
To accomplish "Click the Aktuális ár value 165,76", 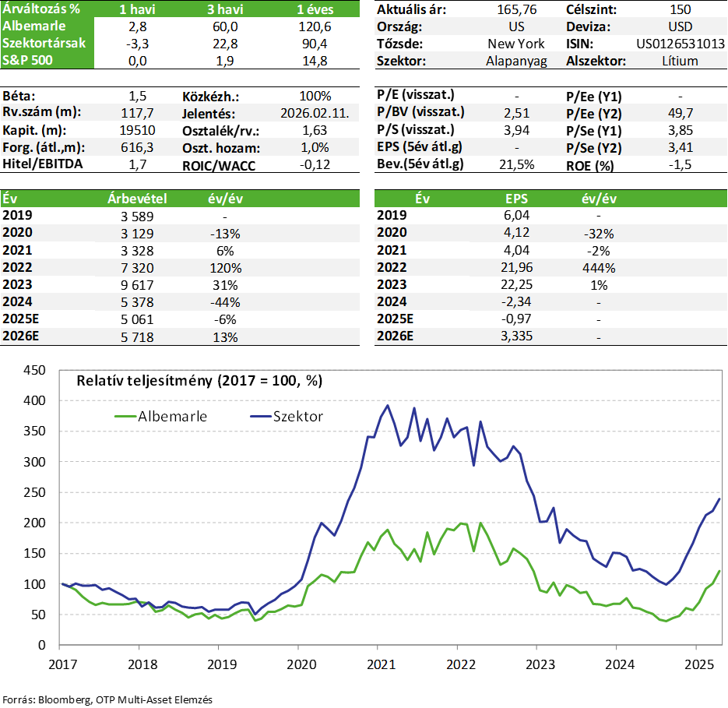I will pos(516,9).
